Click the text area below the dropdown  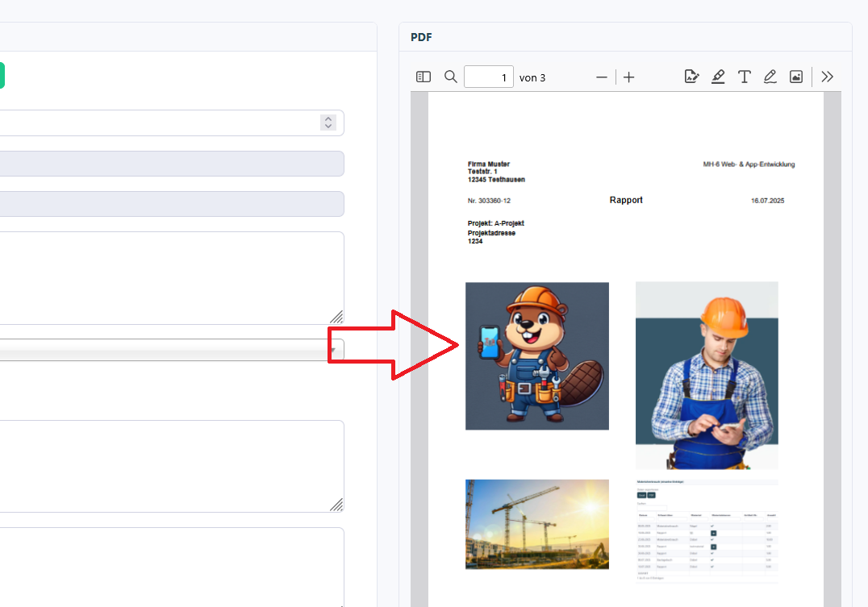coord(172,467)
